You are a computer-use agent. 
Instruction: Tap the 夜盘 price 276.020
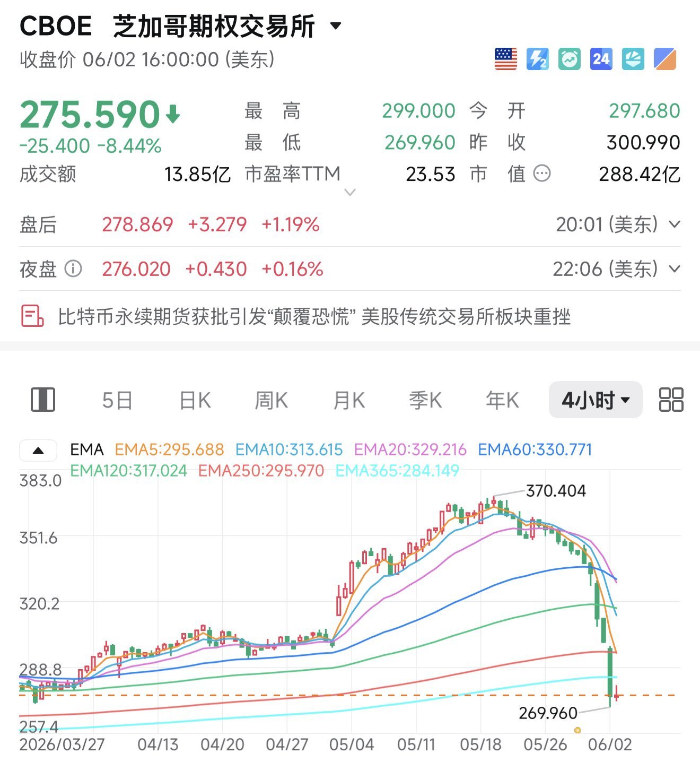click(x=136, y=269)
